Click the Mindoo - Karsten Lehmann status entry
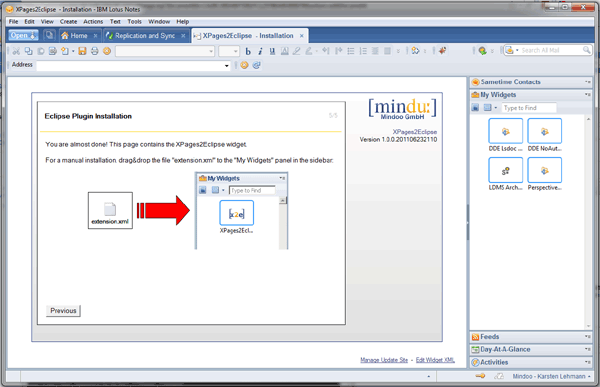This screenshot has height=387, width=600. tap(551, 376)
